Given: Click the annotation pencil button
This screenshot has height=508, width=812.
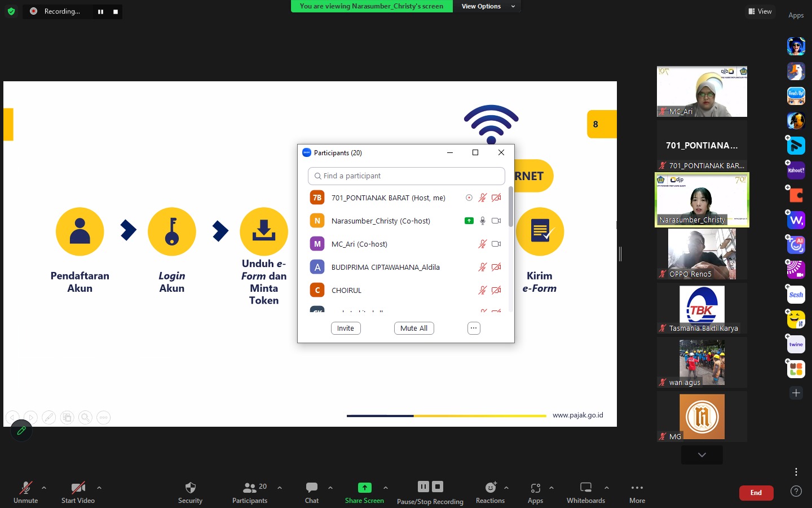Looking at the screenshot, I should coord(21,431).
